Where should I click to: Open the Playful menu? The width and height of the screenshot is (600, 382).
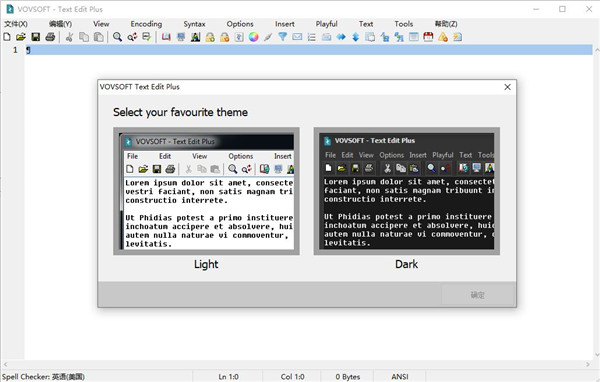coord(326,24)
